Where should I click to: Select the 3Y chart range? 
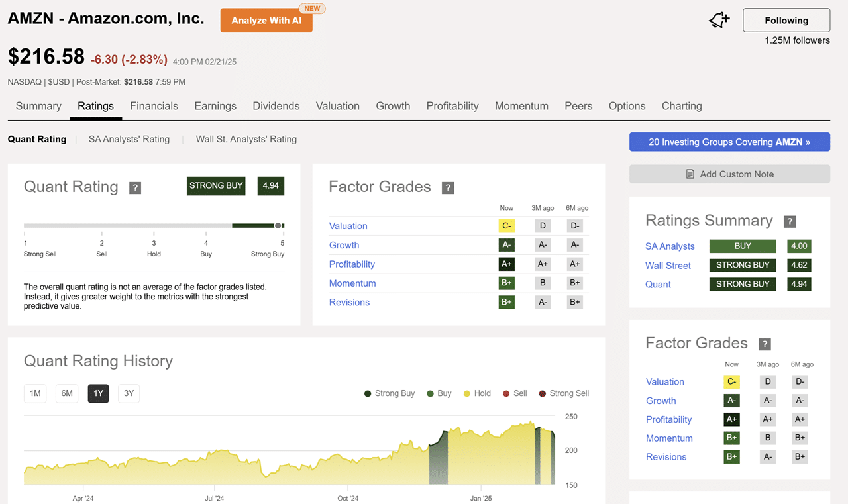[129, 393]
